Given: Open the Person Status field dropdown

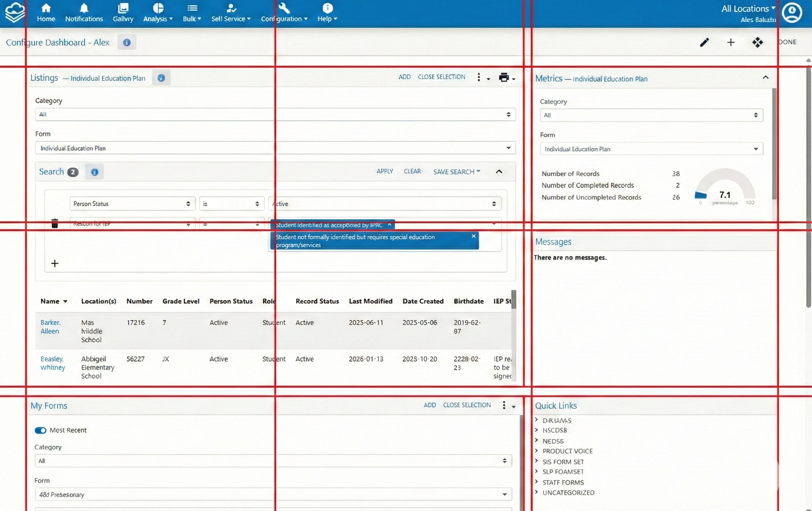Looking at the screenshot, I should click(x=132, y=204).
